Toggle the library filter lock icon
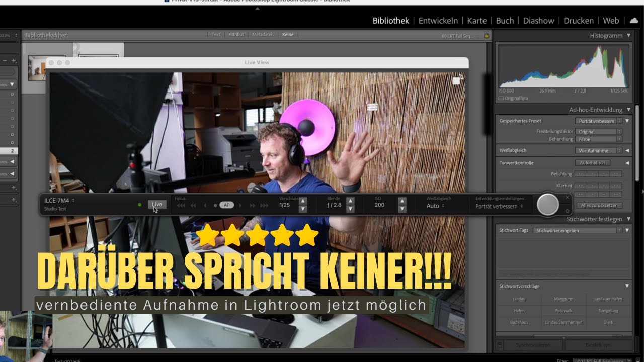 click(486, 35)
